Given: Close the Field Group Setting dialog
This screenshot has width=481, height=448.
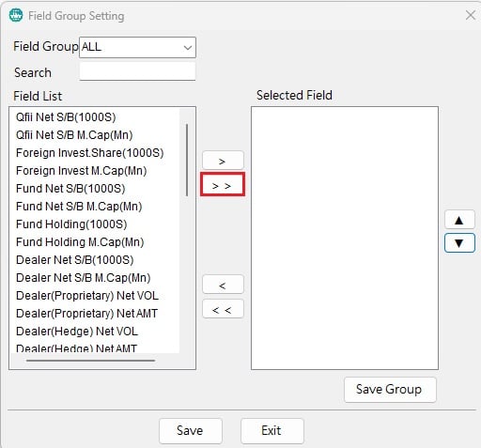Looking at the screenshot, I should (471, 15).
